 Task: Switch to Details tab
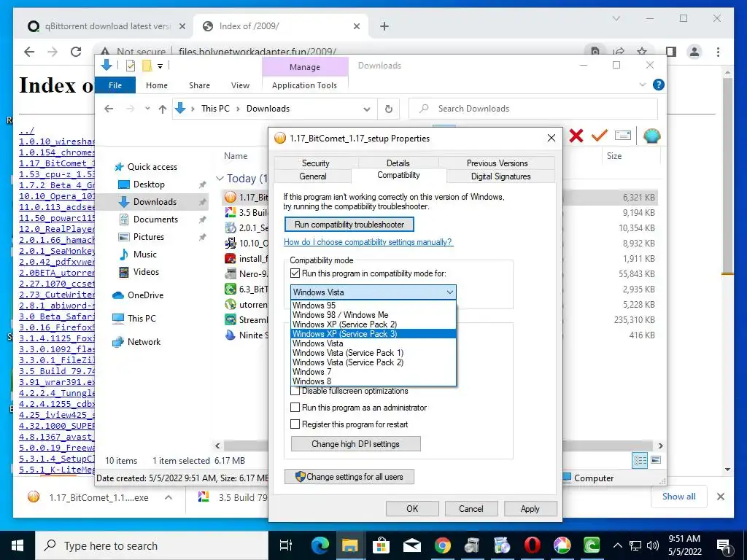coord(398,163)
